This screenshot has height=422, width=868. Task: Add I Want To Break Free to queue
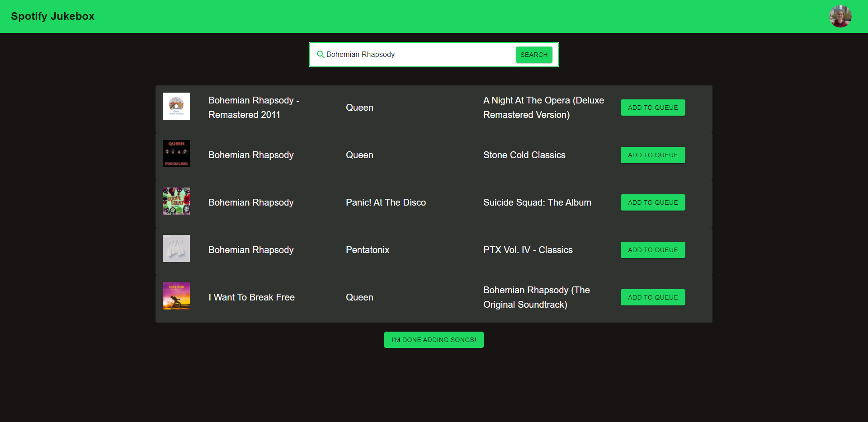click(652, 297)
